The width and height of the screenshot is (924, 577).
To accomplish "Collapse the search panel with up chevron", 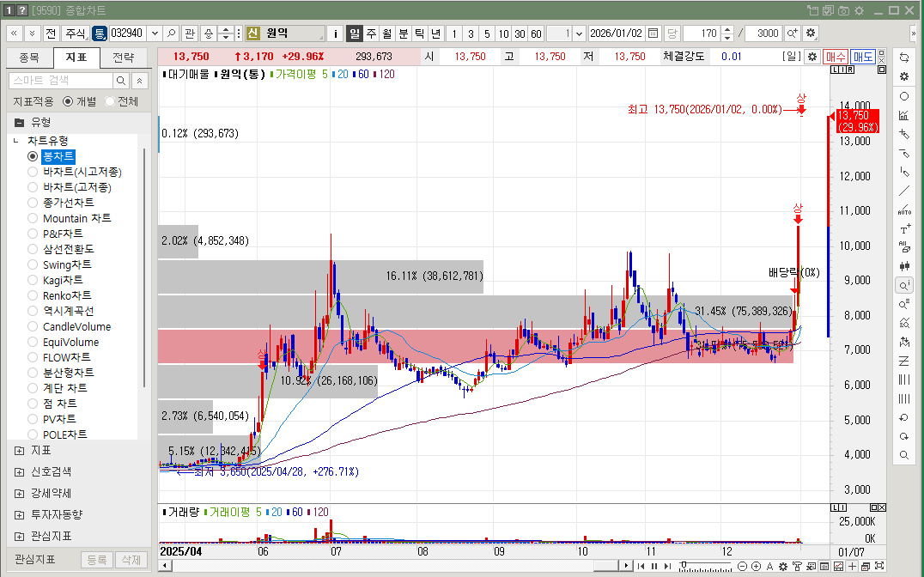I will pyautogui.click(x=140, y=81).
